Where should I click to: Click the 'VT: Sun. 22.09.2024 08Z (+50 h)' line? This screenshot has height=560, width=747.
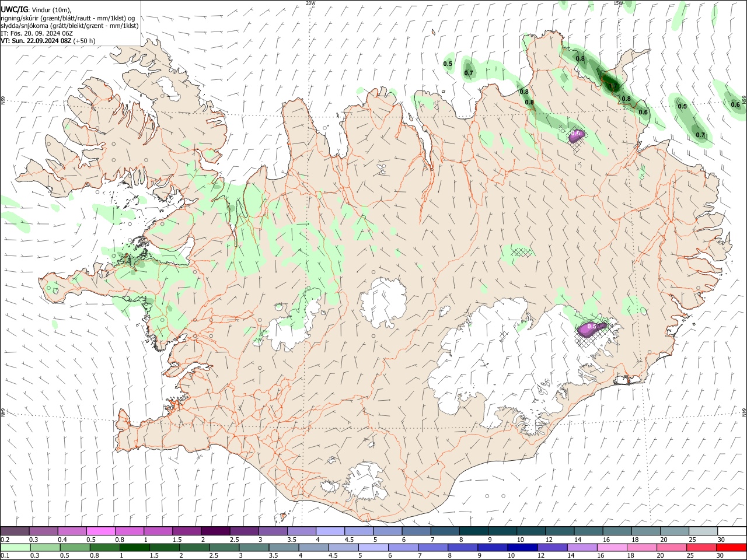click(48, 41)
